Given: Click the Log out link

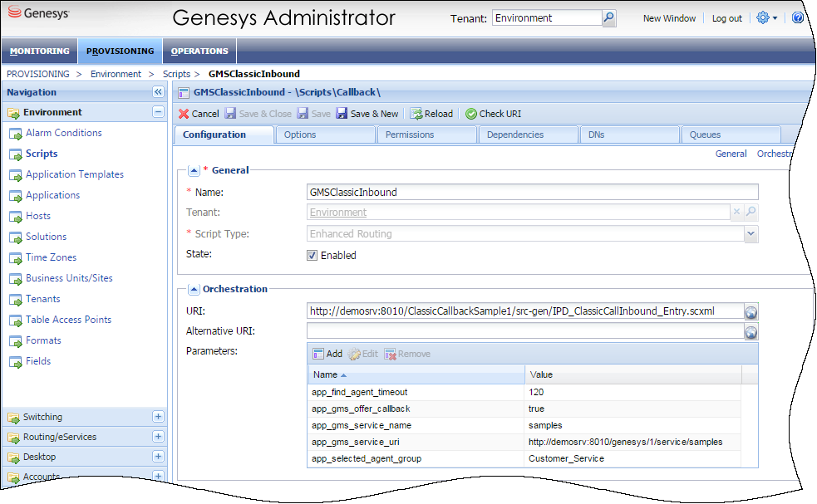Looking at the screenshot, I should pos(726,18).
